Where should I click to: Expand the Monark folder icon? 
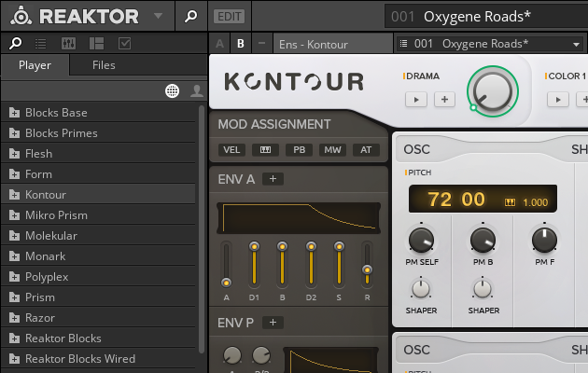point(14,256)
